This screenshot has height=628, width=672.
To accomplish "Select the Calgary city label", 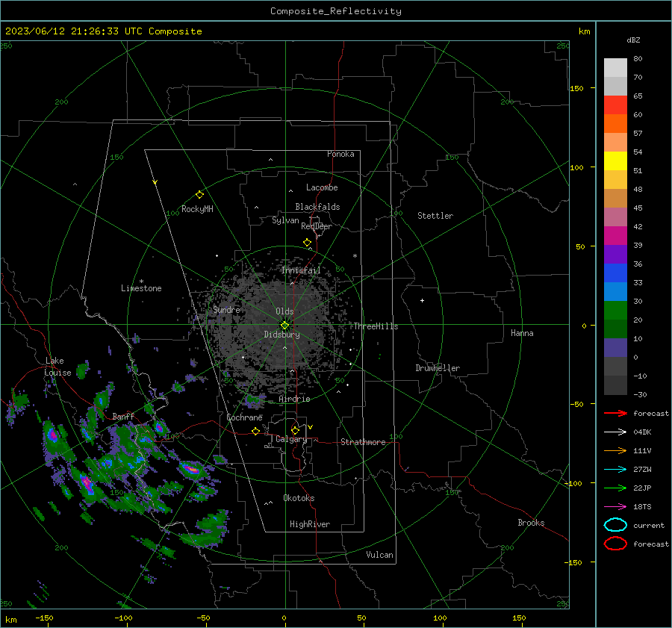I will [x=291, y=439].
